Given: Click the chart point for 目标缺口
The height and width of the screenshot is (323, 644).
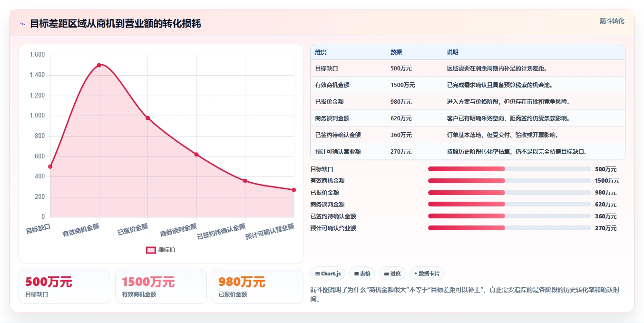Looking at the screenshot, I should (x=50, y=166).
